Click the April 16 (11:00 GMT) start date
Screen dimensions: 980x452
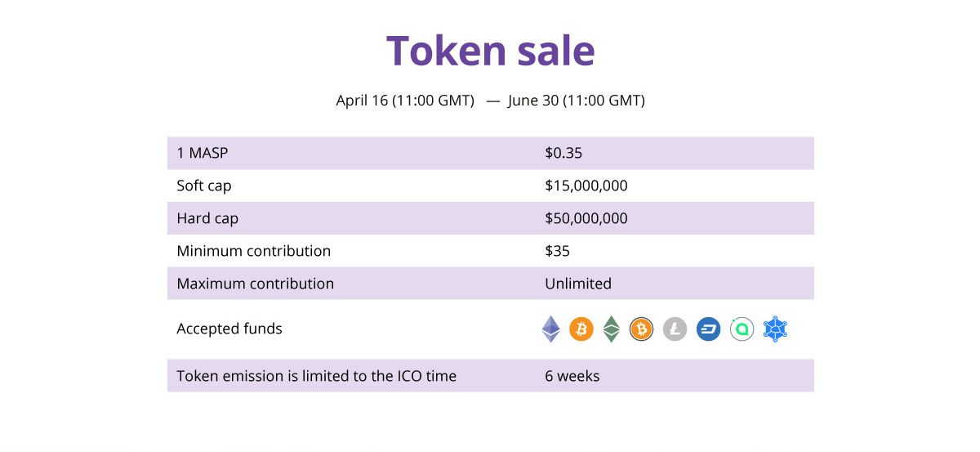(x=405, y=101)
